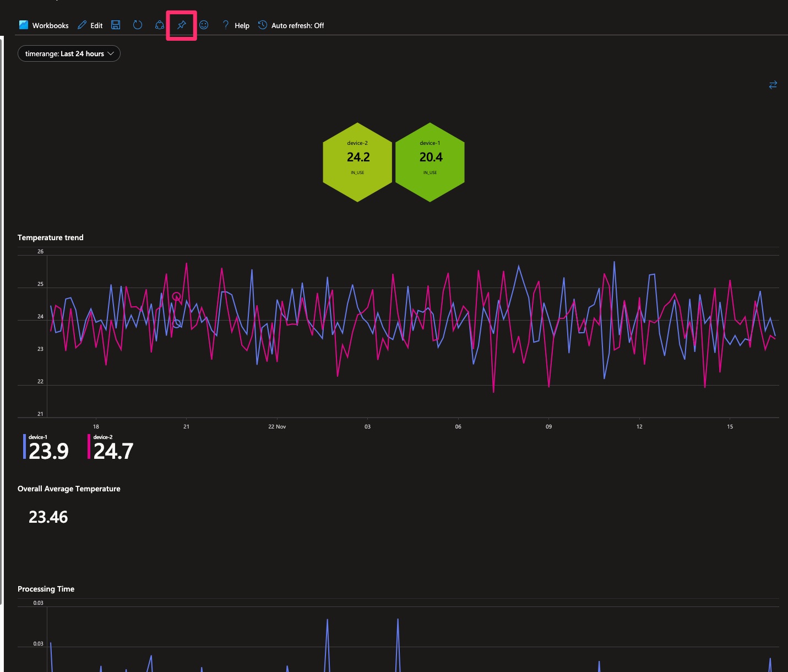Send feedback via the smiley icon
Image resolution: width=788 pixels, height=672 pixels.
point(204,25)
